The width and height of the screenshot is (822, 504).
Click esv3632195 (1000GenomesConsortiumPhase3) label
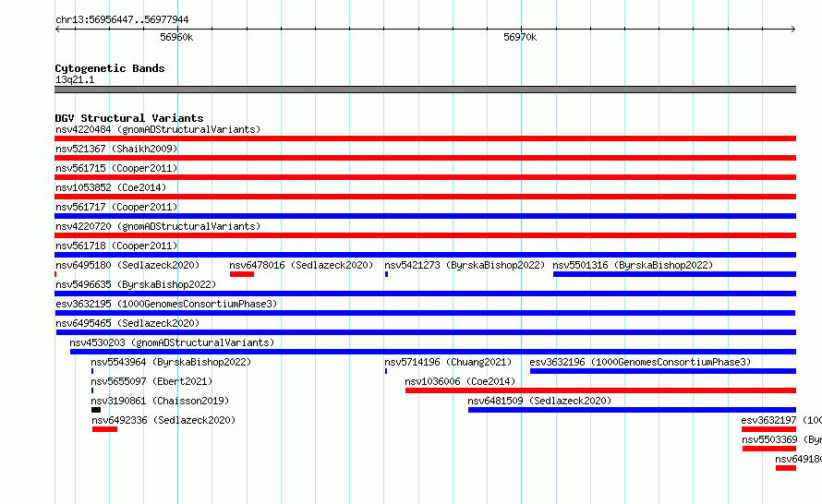pos(166,304)
